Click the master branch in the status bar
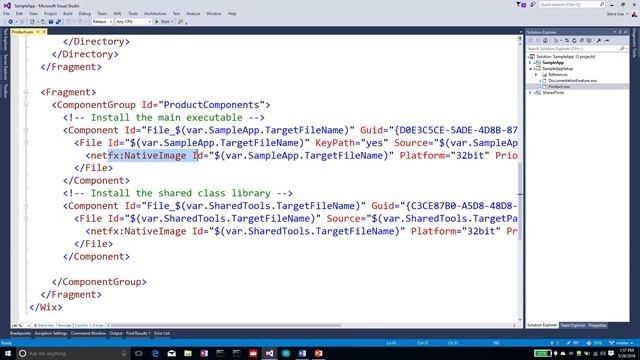Image resolution: width=640 pixels, height=360 pixels. 622,343
